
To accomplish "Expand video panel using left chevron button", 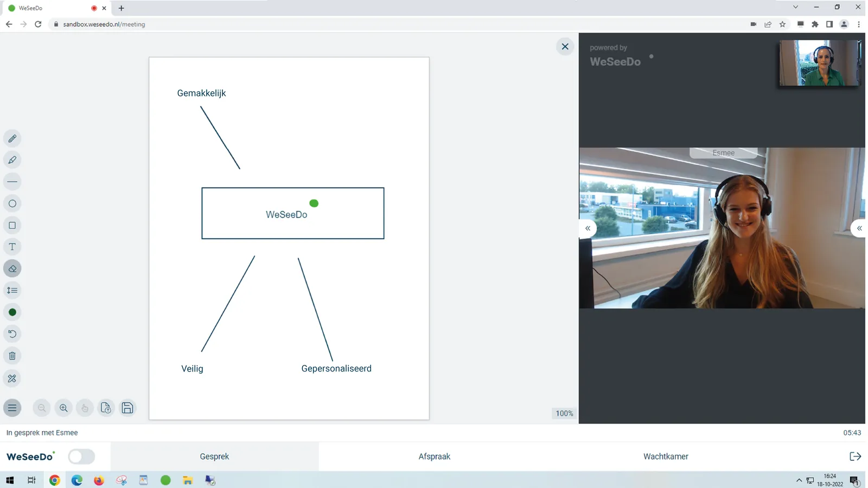I will [588, 228].
